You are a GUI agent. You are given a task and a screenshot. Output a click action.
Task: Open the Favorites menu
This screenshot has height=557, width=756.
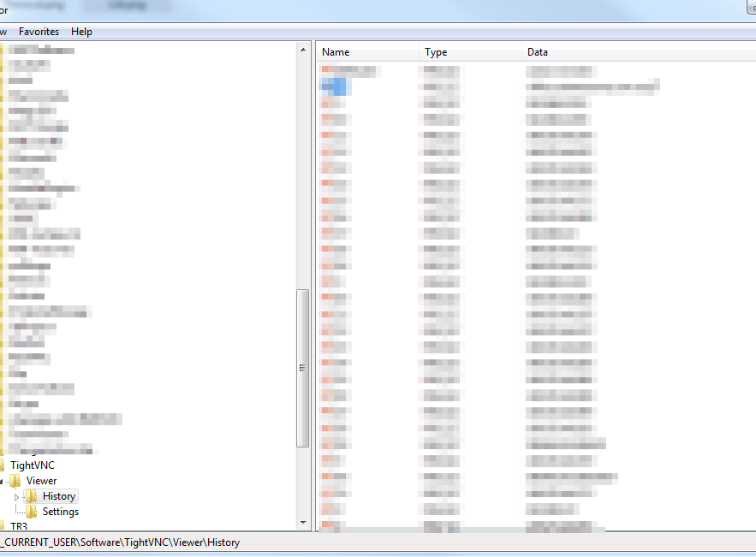tap(39, 32)
